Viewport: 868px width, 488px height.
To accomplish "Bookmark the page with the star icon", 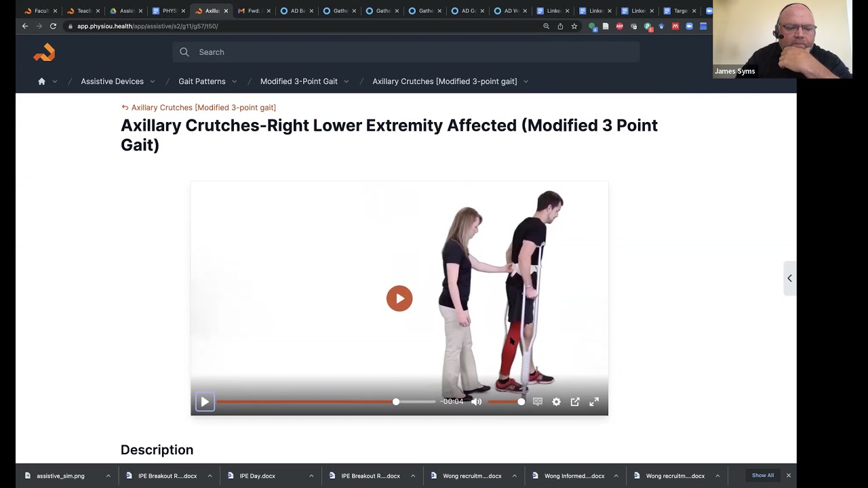I will pyautogui.click(x=574, y=26).
